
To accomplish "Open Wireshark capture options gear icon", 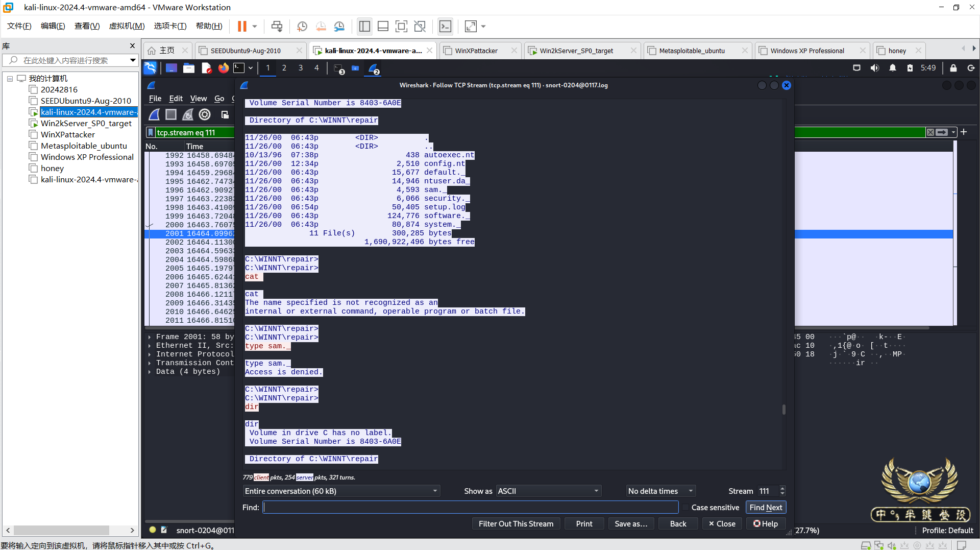I will 205,115.
